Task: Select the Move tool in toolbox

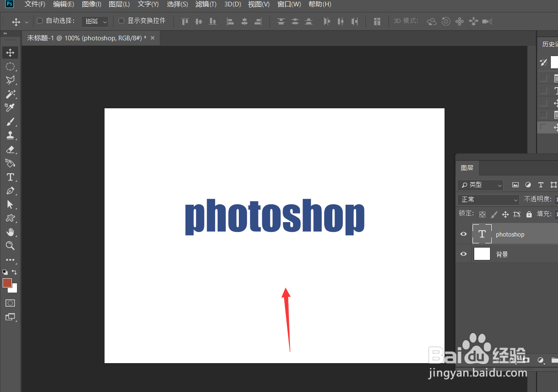Action: [x=10, y=53]
